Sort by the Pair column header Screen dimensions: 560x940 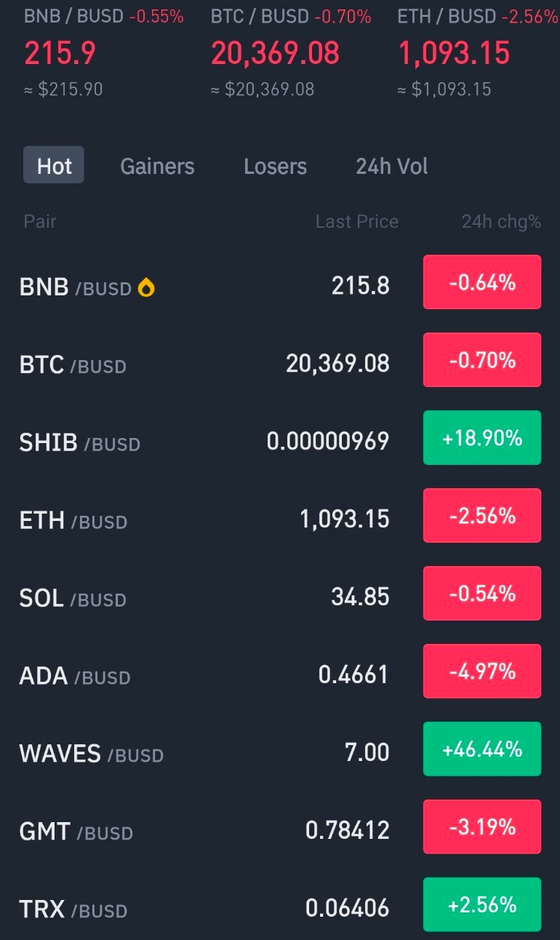[x=40, y=222]
